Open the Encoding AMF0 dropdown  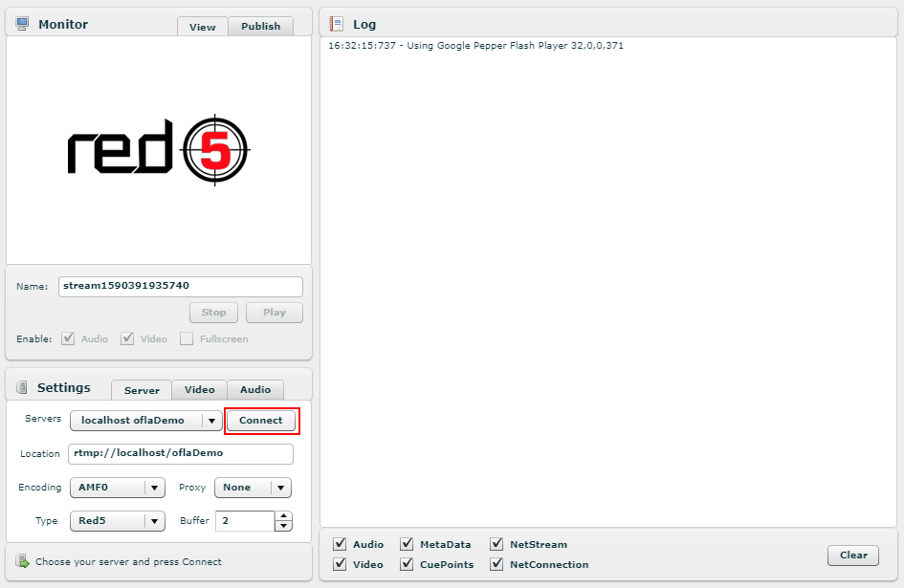[x=118, y=488]
